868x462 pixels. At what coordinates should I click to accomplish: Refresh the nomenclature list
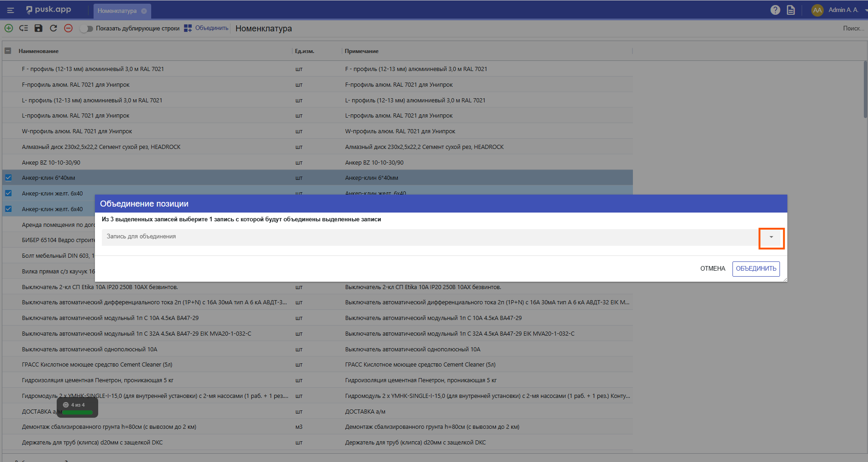(53, 28)
